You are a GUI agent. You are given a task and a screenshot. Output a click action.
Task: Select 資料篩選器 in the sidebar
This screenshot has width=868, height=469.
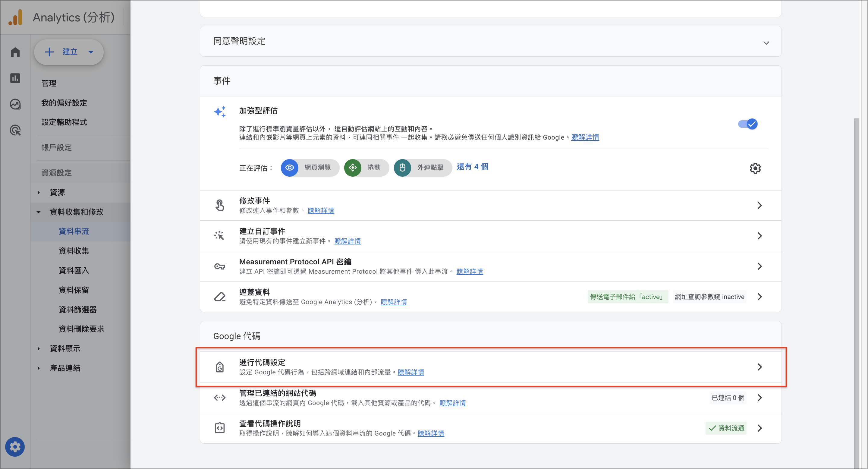click(77, 309)
